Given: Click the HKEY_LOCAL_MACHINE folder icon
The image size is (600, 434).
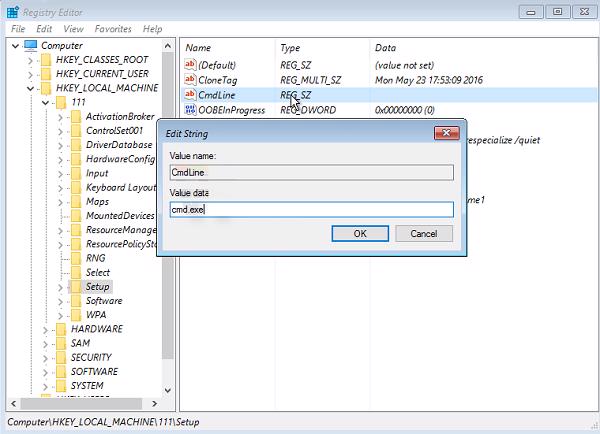Looking at the screenshot, I should 46,88.
